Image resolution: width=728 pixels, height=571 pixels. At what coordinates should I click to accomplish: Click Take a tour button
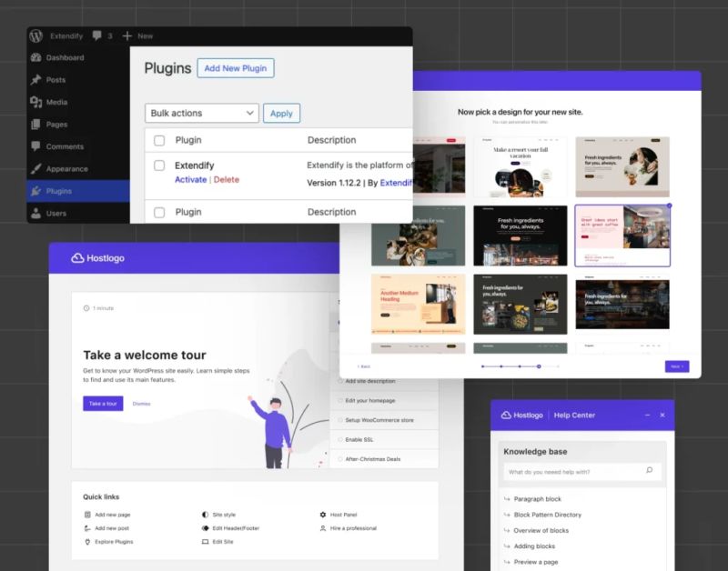click(103, 404)
